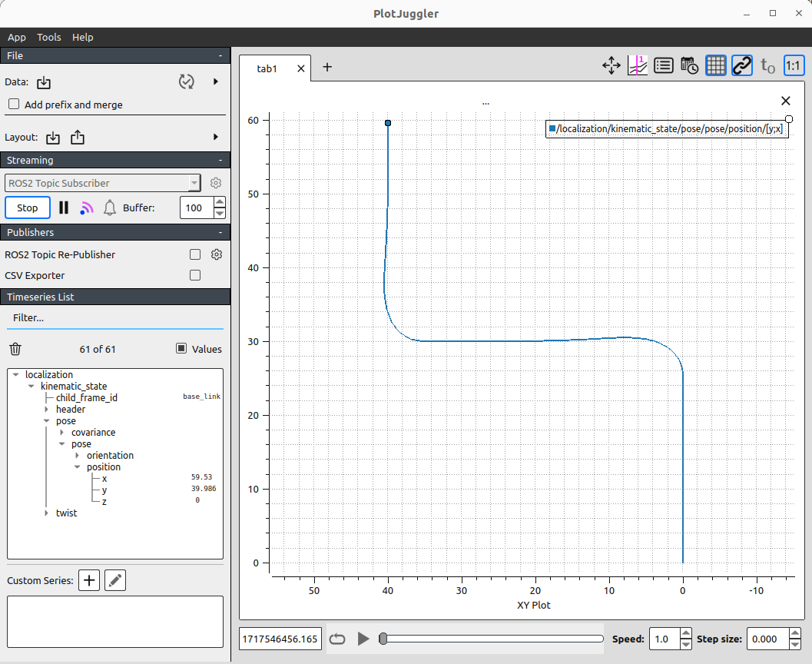Screen dimensions: 812x664
Task: Toggle the plot grid icon
Action: click(x=715, y=66)
